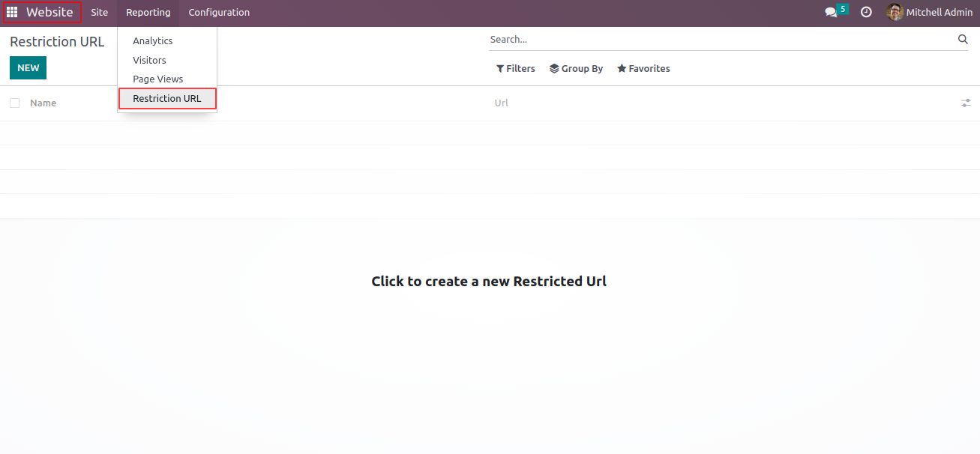Expand the Filters dropdown
This screenshot has height=454, width=980.
pyautogui.click(x=516, y=68)
